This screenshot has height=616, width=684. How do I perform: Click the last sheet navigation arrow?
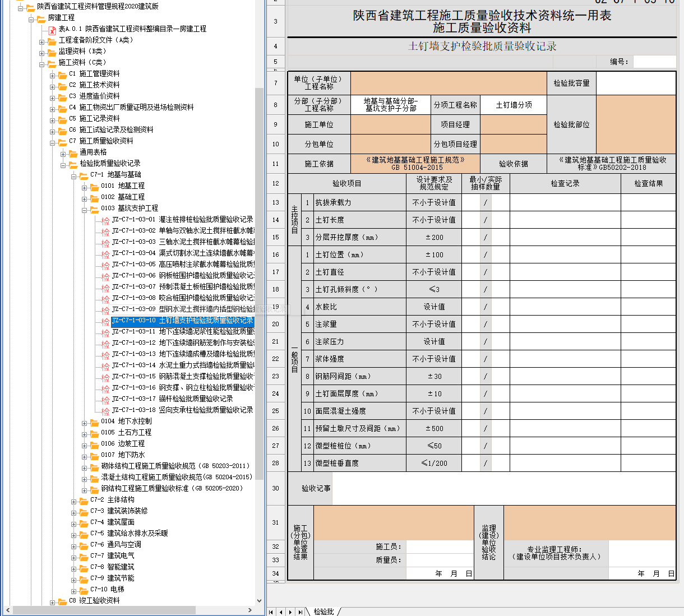pos(301,612)
